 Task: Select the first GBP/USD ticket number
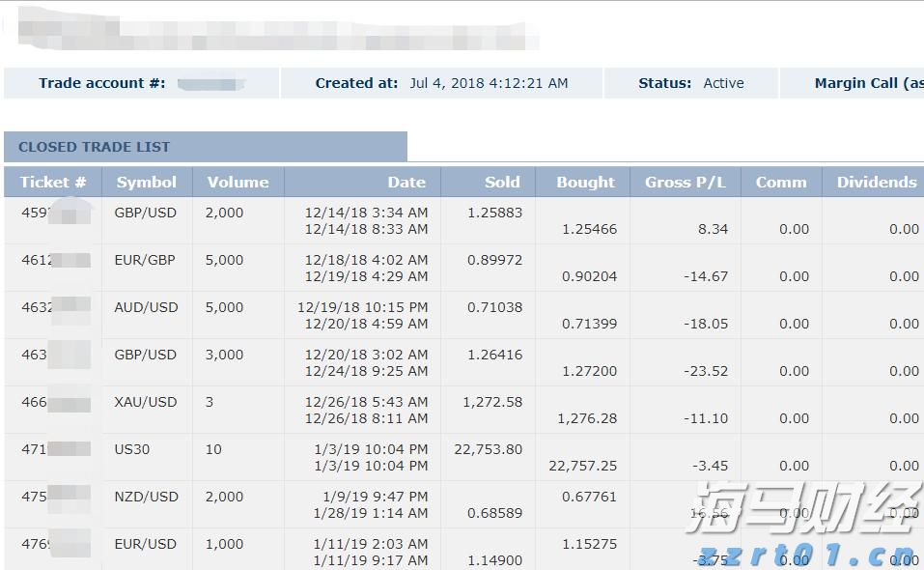[x=53, y=212]
